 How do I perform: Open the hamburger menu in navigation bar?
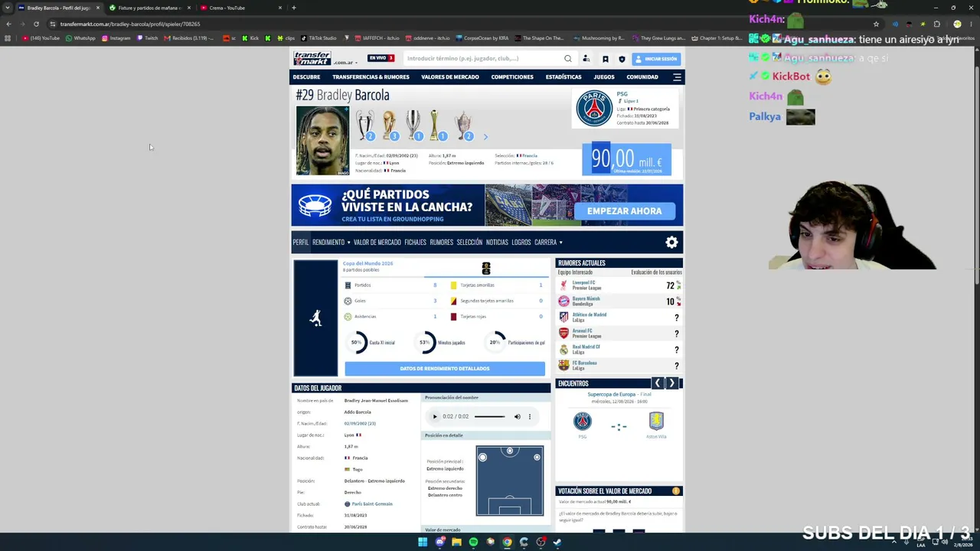click(677, 77)
